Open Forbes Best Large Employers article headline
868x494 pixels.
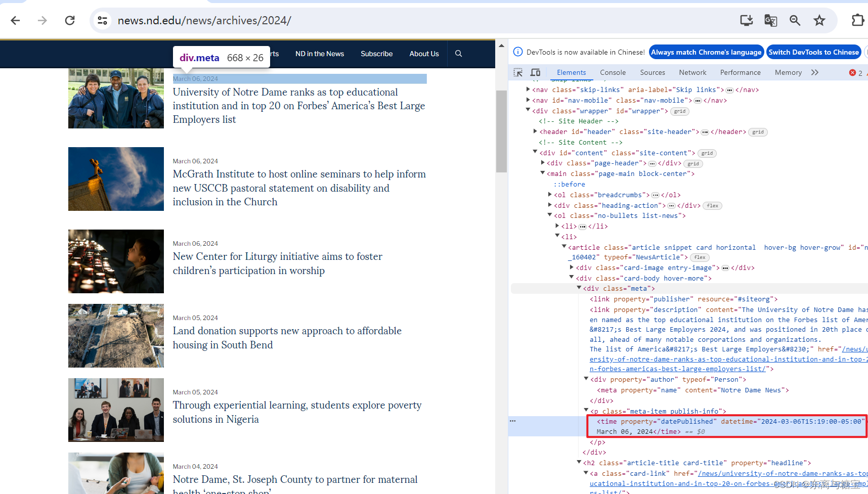coord(299,106)
